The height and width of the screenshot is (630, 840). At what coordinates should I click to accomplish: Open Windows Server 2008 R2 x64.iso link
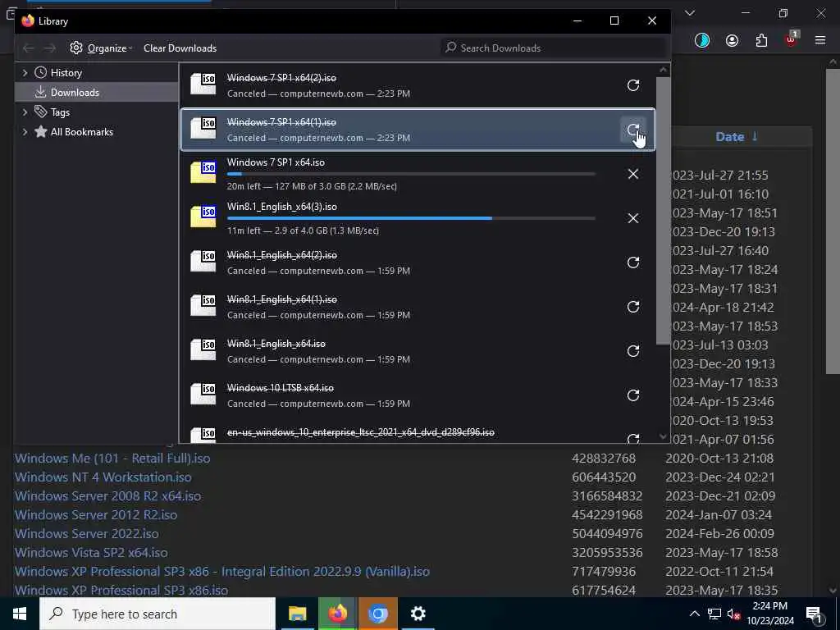tap(107, 496)
